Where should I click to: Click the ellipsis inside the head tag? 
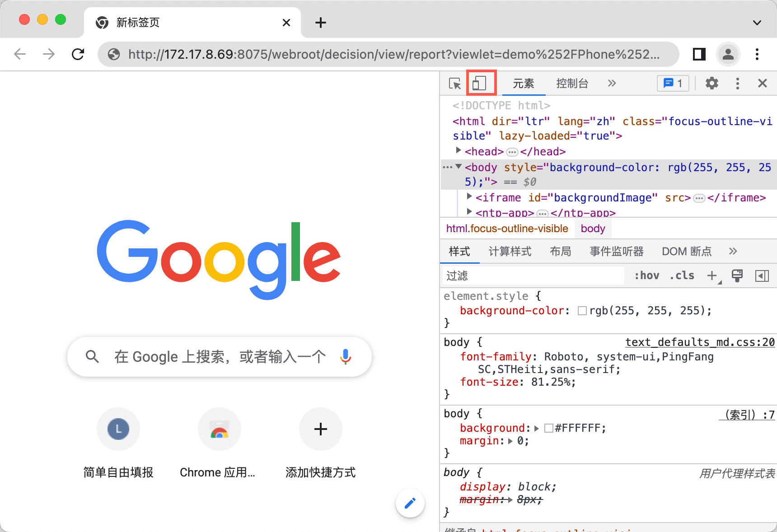[x=512, y=152]
